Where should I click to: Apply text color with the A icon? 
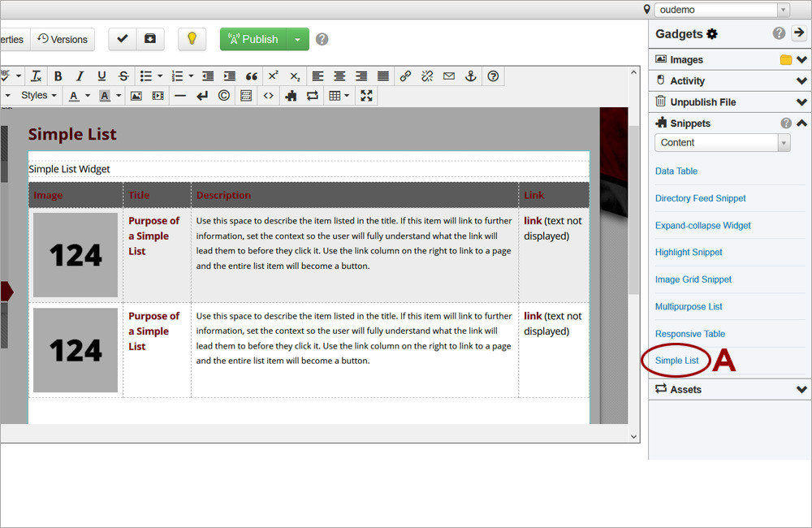(74, 96)
